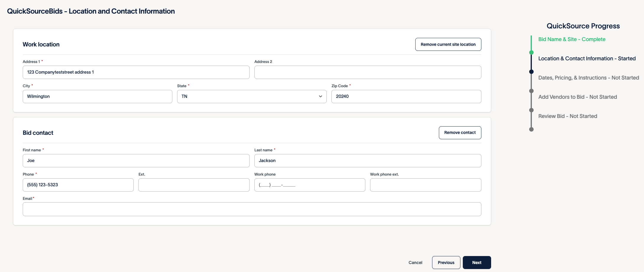Image resolution: width=644 pixels, height=272 pixels.
Task: Jump to Add Vendors to Bid step
Action: click(x=578, y=97)
